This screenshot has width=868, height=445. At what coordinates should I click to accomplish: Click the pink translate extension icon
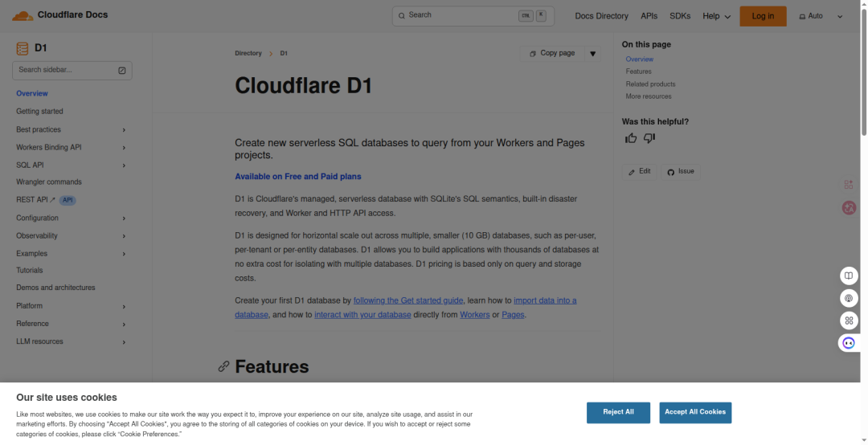(849, 207)
